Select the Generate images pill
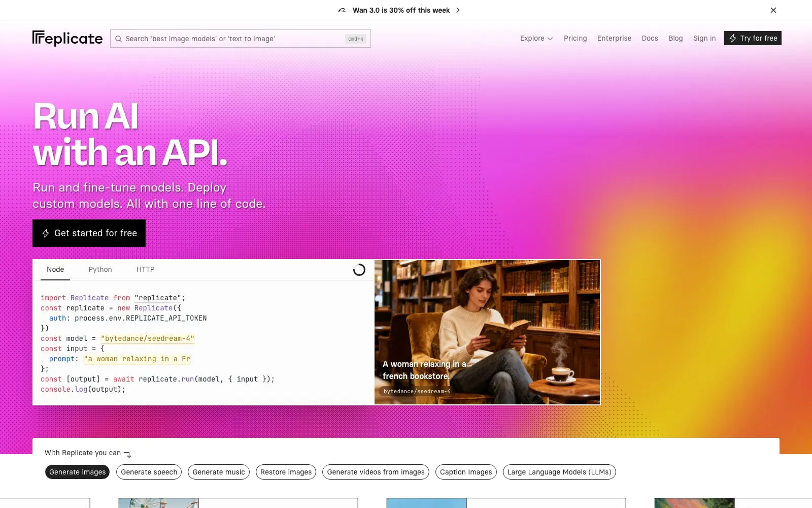 pos(77,472)
